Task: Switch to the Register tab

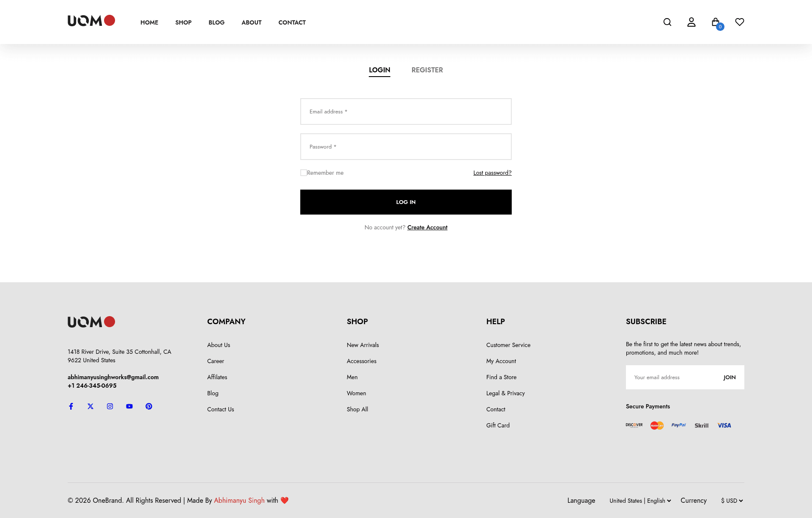Action: [x=427, y=70]
